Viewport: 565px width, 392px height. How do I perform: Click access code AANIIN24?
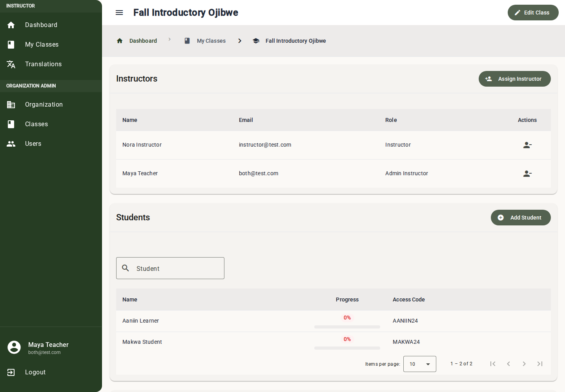tap(405, 321)
